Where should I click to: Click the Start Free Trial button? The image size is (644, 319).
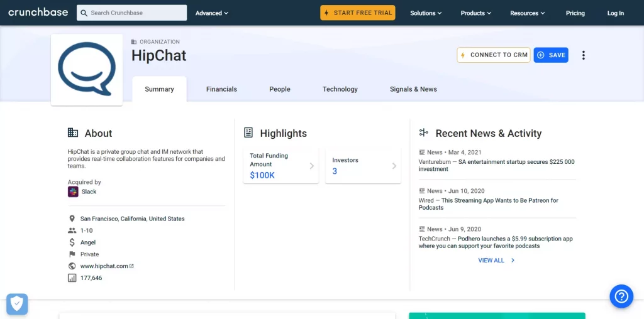tap(358, 13)
